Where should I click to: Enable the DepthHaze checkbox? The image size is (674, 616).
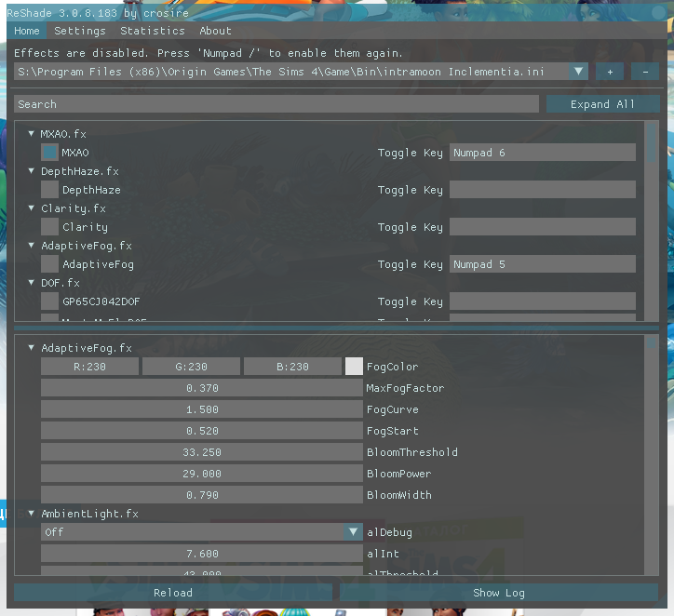point(50,190)
